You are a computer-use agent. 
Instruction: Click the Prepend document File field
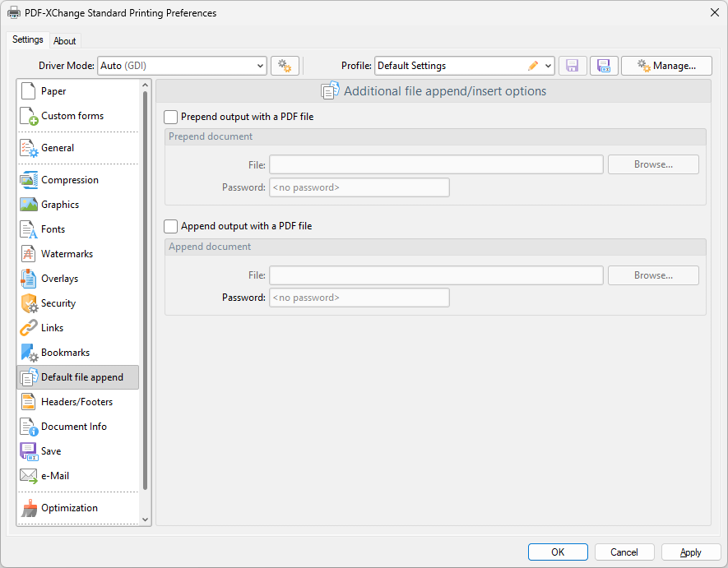pyautogui.click(x=437, y=164)
